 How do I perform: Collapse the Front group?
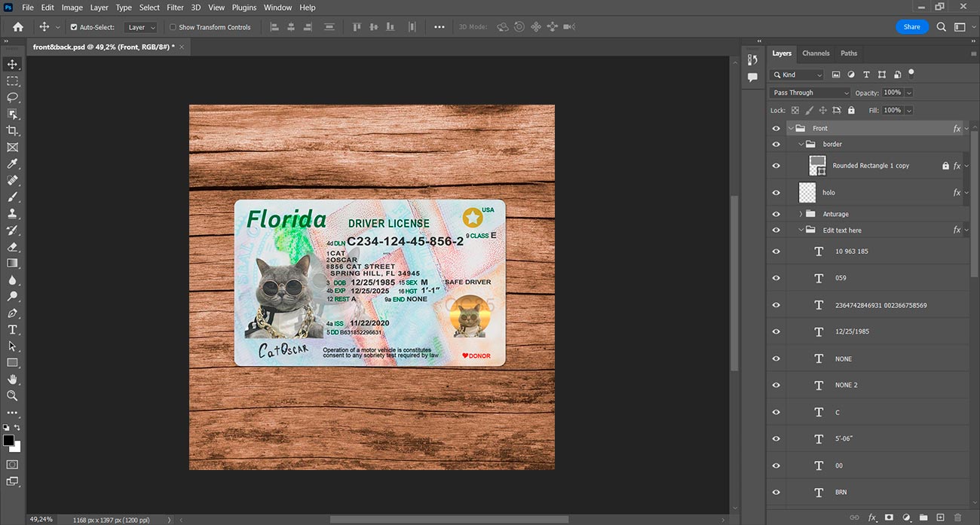point(791,129)
